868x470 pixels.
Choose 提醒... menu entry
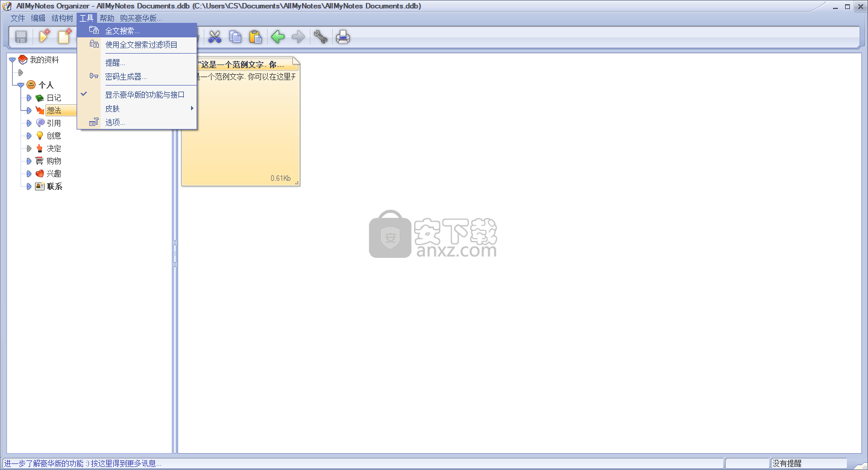[x=137, y=63]
